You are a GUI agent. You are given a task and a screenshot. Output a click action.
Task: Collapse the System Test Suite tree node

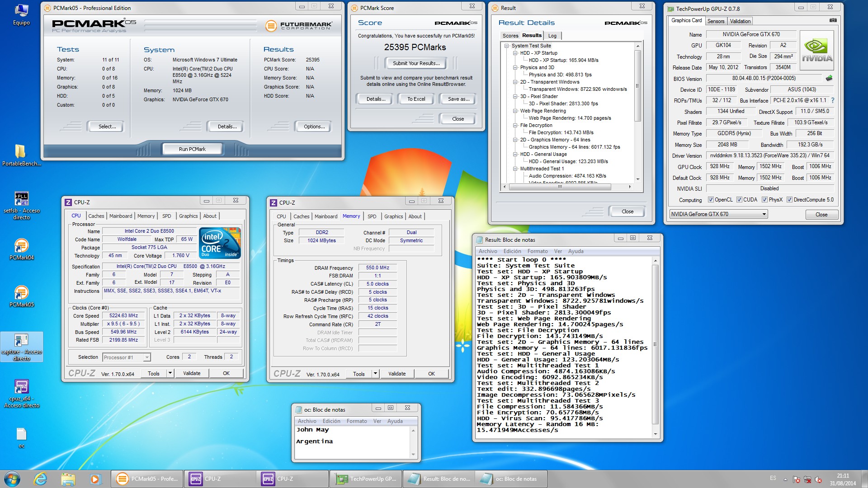coord(507,46)
